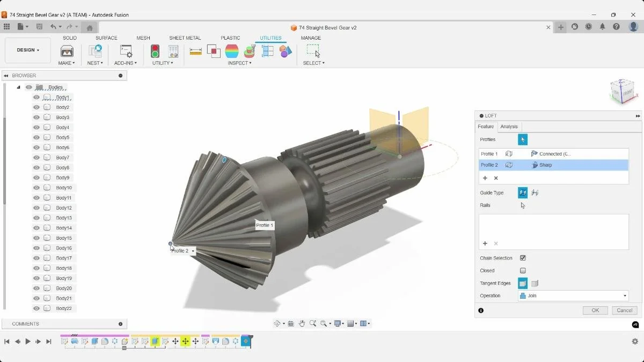The width and height of the screenshot is (644, 362).
Task: Go to the Home tab icon
Action: 90,27
